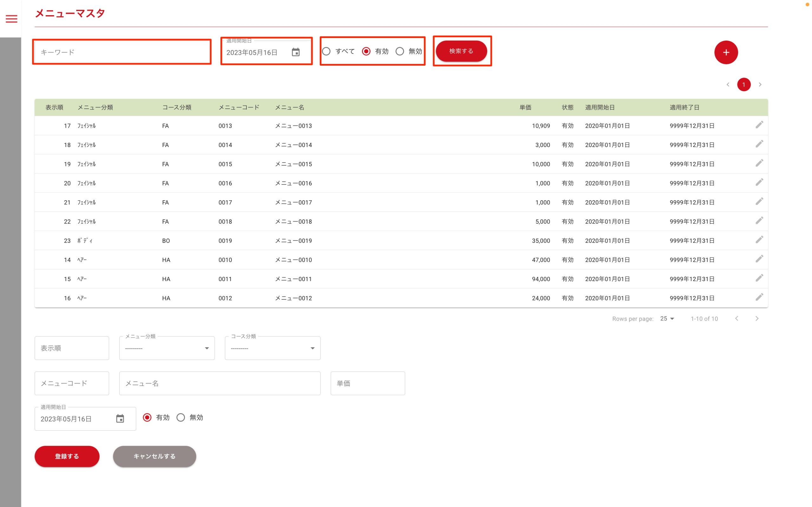The width and height of the screenshot is (812, 507).
Task: Expand the メニュー分類 dropdown
Action: (x=167, y=348)
